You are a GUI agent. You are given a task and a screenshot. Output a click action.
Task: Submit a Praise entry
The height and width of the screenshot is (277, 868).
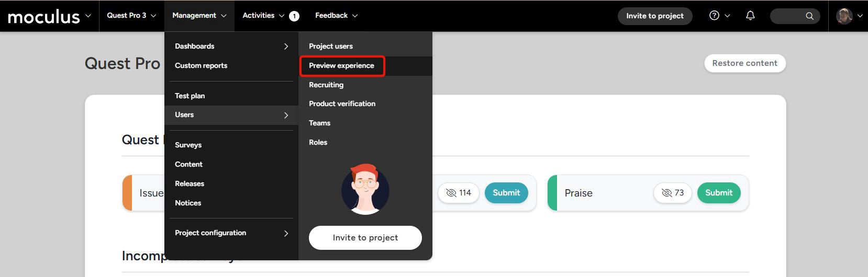click(x=718, y=193)
